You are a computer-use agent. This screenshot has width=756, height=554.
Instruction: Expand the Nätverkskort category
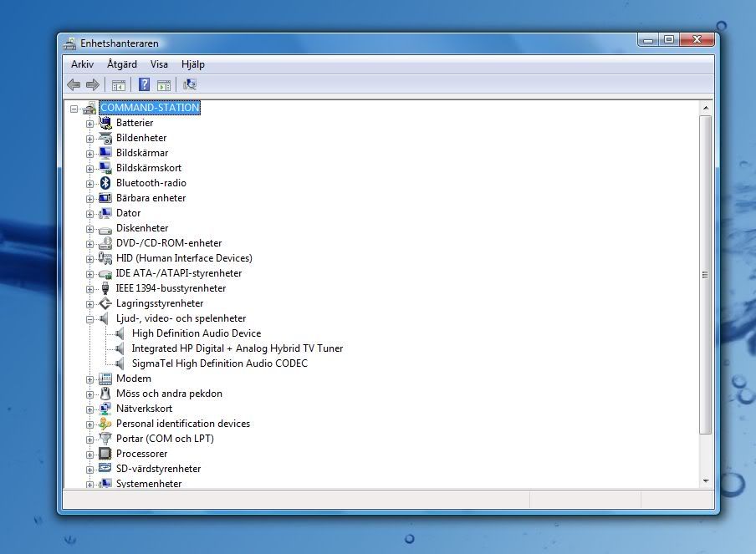point(89,409)
